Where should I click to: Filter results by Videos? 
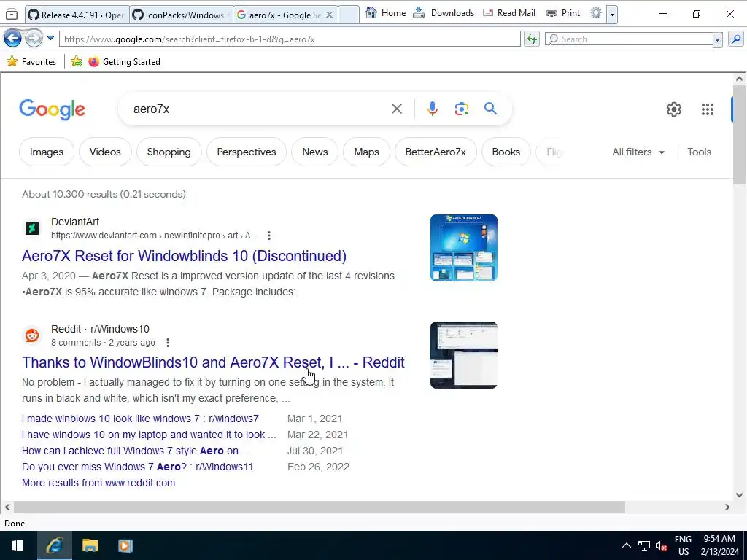pyautogui.click(x=105, y=152)
